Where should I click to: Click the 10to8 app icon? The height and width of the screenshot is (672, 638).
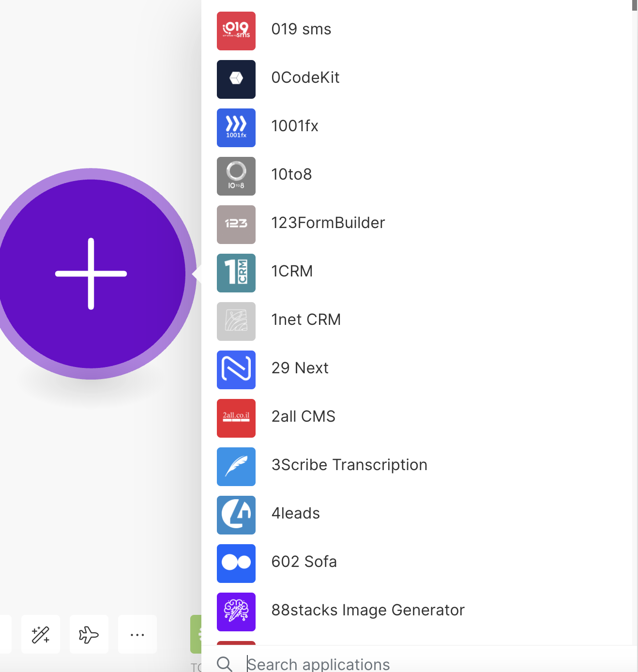pos(236,176)
